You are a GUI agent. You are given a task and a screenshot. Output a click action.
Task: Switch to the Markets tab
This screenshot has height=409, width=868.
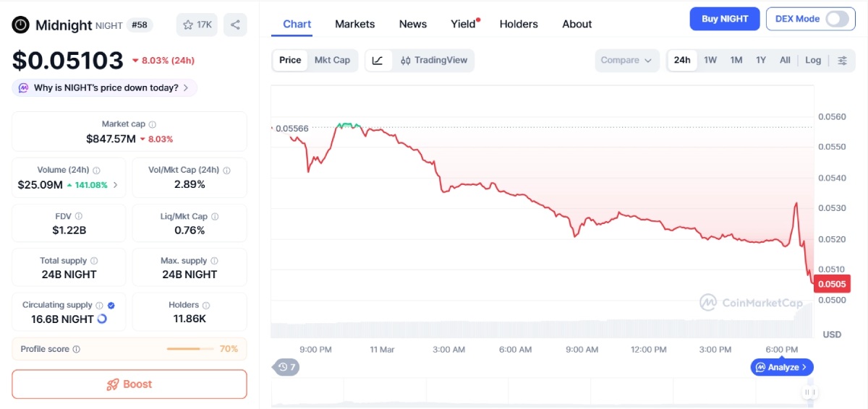tap(354, 24)
